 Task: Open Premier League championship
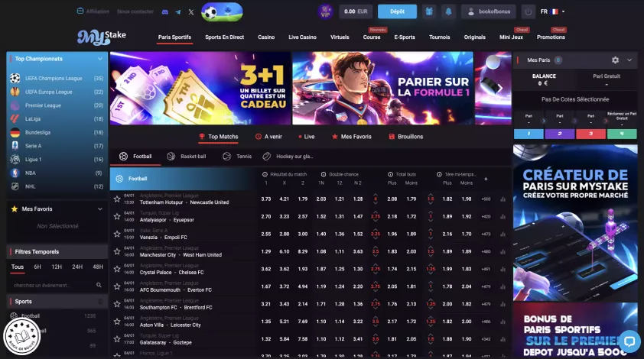tap(57, 105)
